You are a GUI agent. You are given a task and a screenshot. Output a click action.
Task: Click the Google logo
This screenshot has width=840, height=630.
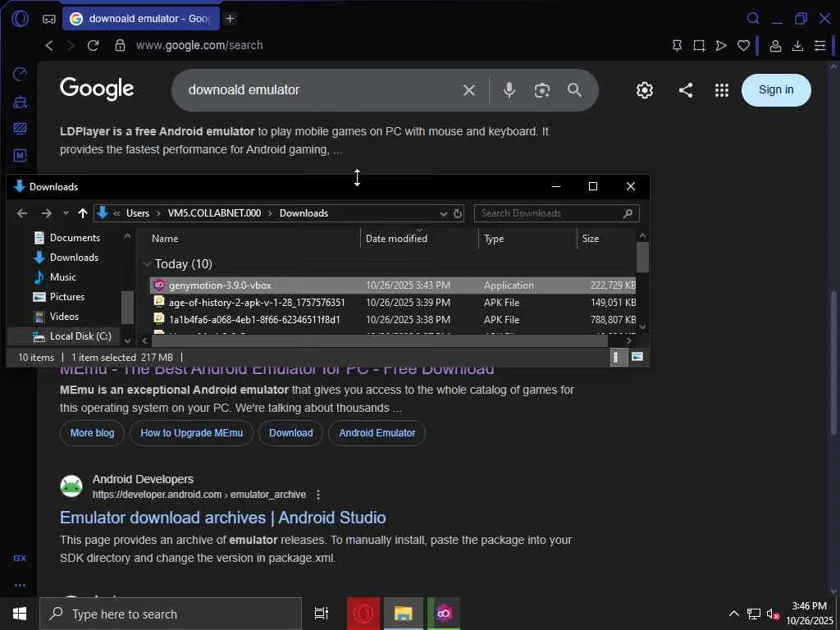coord(97,89)
